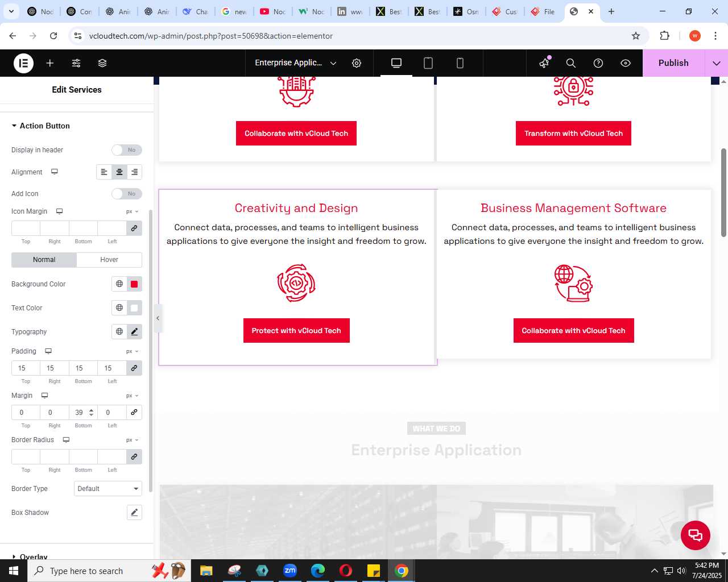Open the red chat support bubble
This screenshot has width=728, height=582.
696,535
